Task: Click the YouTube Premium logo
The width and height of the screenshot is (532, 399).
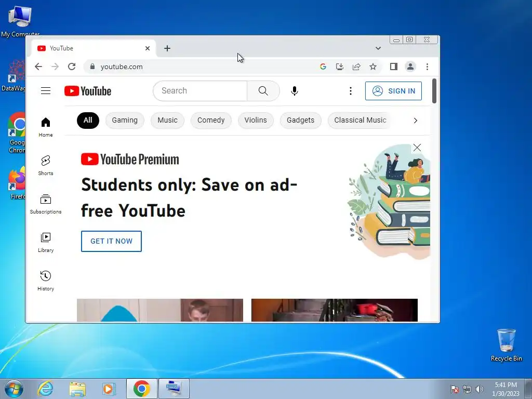Action: click(x=130, y=159)
